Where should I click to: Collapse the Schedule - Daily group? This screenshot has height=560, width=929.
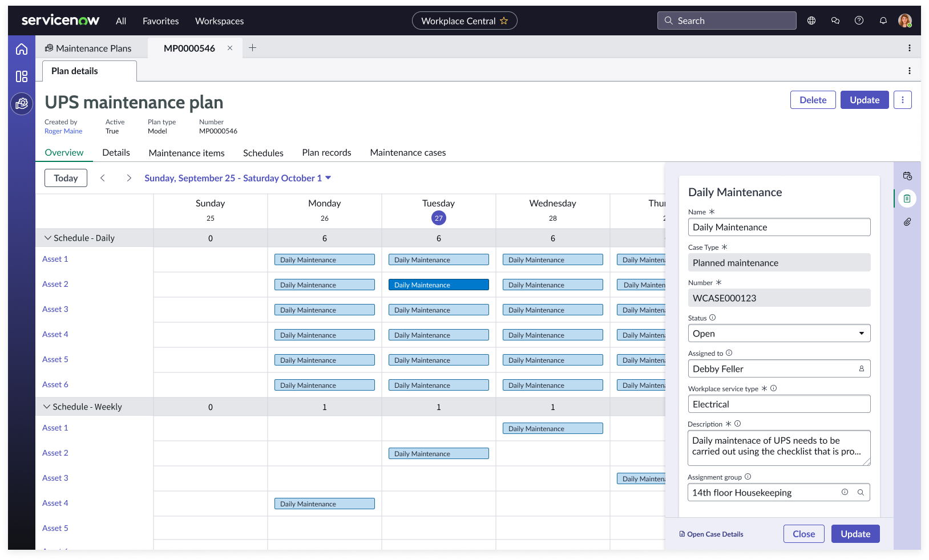tap(47, 238)
